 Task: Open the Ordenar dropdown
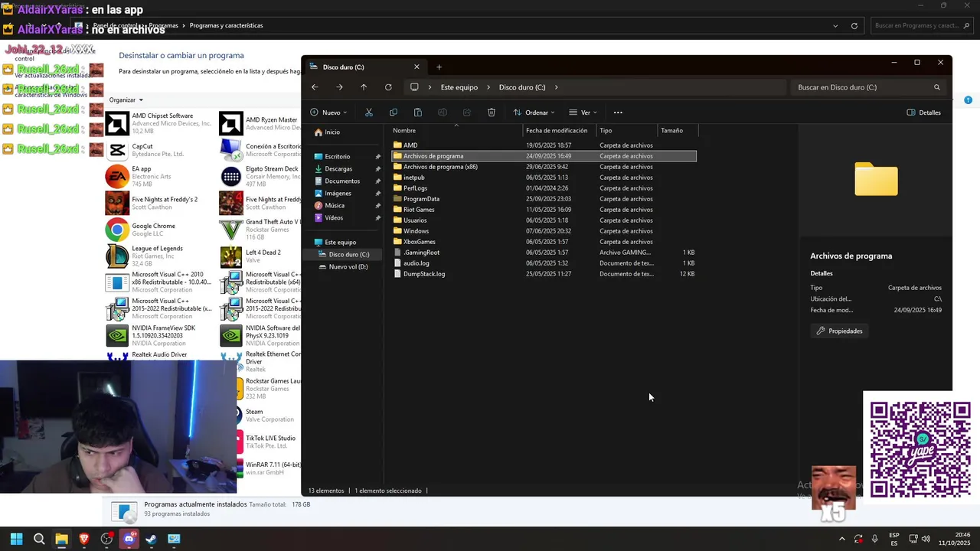coord(534,112)
